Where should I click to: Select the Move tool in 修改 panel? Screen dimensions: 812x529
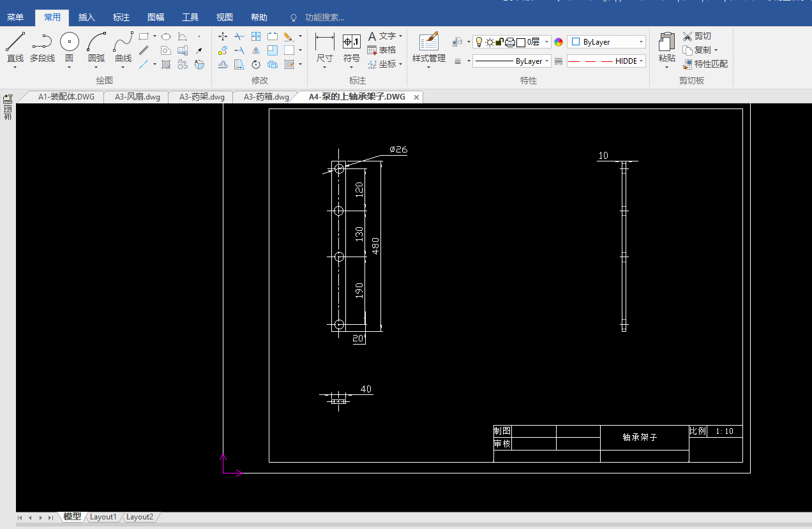tap(223, 36)
